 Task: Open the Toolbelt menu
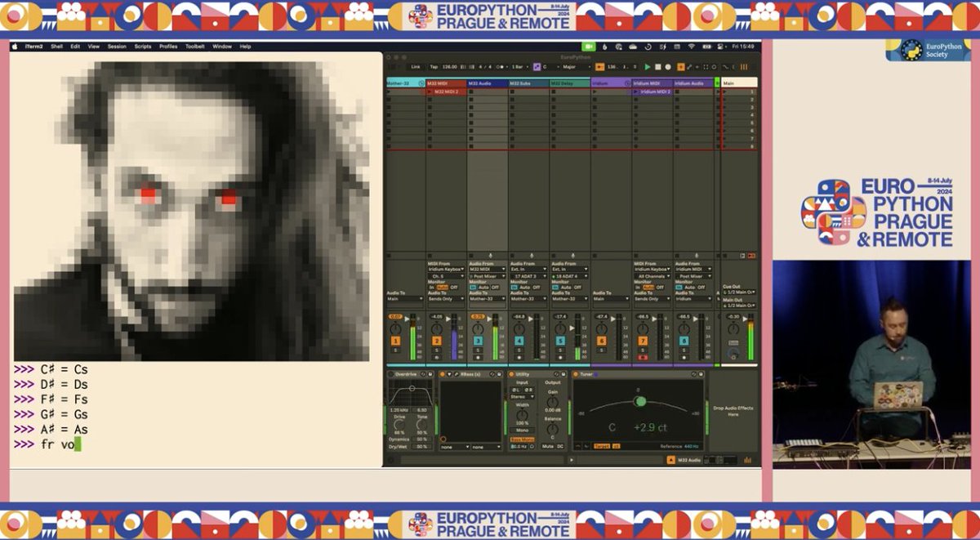(195, 47)
